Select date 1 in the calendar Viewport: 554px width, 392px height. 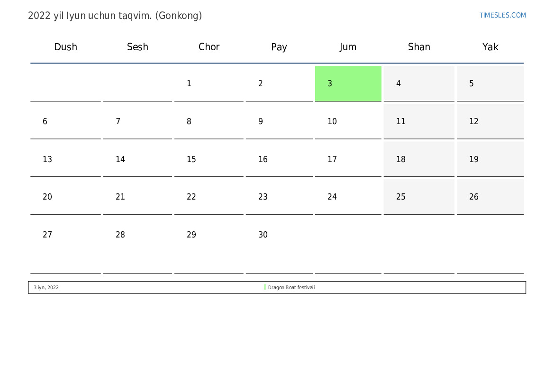click(x=209, y=83)
